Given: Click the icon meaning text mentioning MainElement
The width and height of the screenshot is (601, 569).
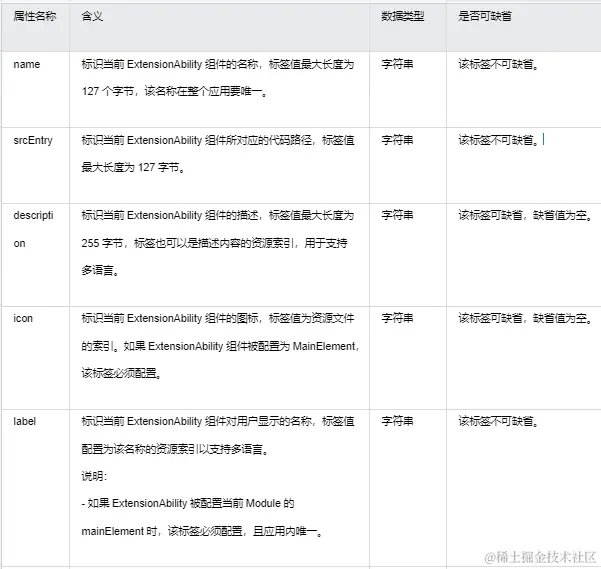Looking at the screenshot, I should coord(220,346).
